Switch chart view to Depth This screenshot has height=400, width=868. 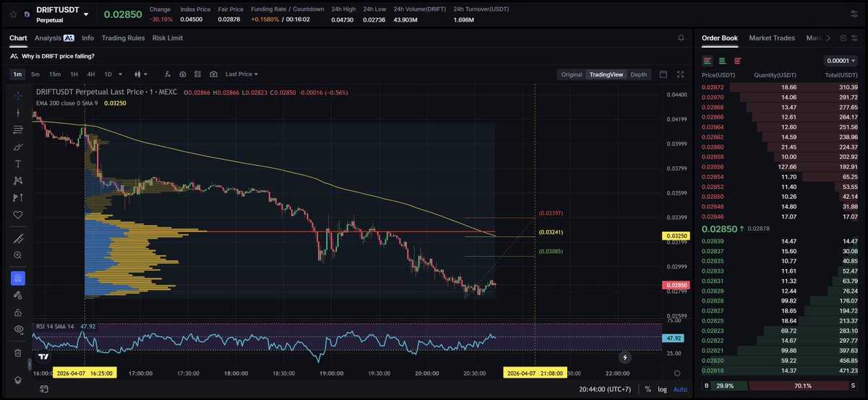point(638,74)
